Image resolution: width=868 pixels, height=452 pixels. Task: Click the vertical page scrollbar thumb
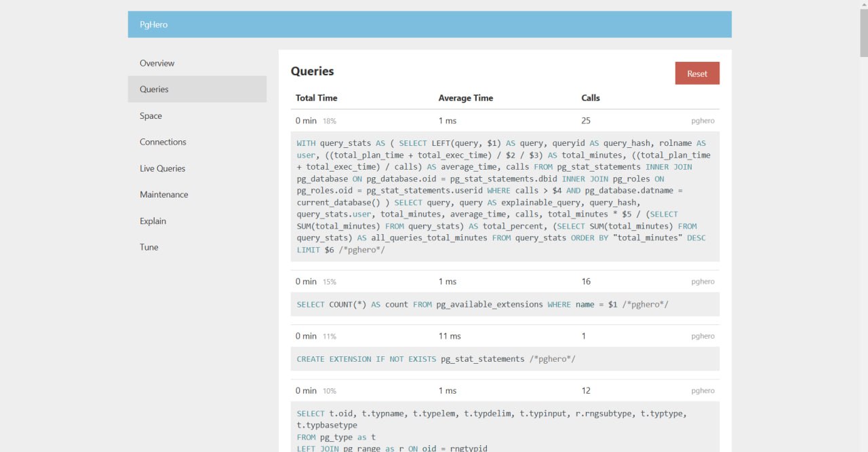click(x=863, y=34)
